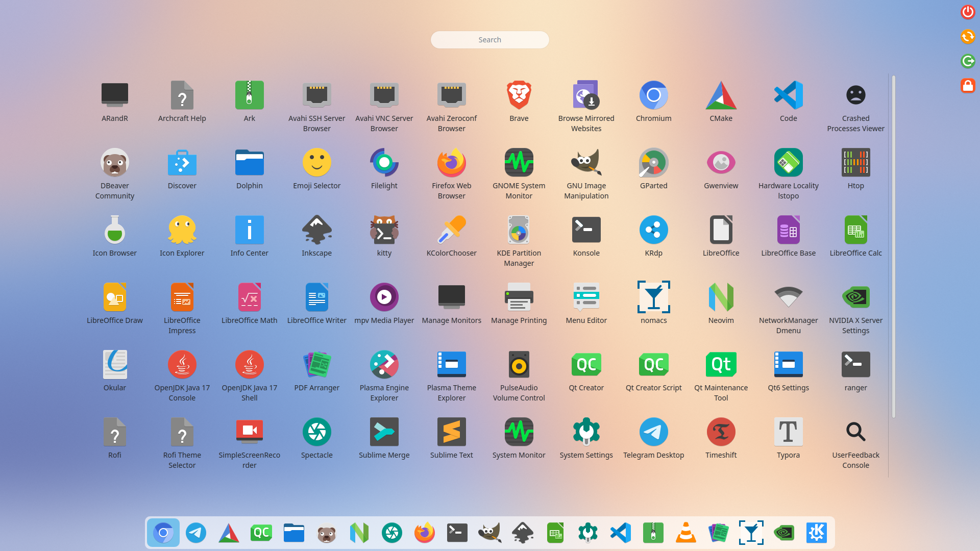Open Konsole terminal
The height and width of the screenshot is (551, 980).
(586, 236)
